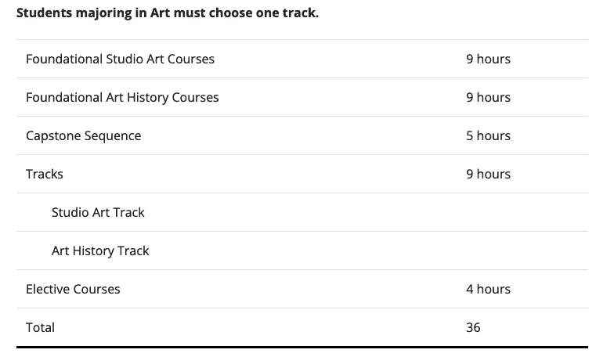Select the Foundational Art History Courses label
The image size is (596, 364).
122,97
